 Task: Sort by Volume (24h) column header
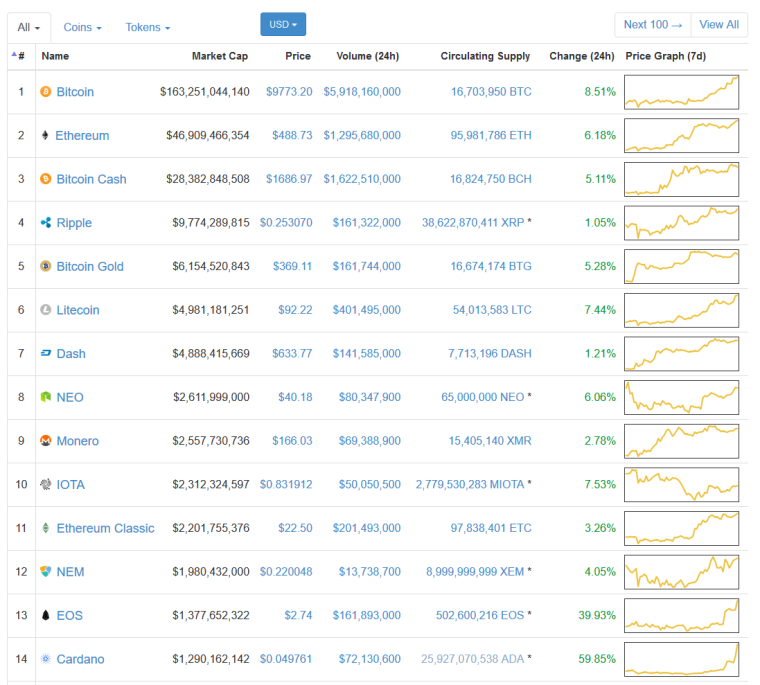pyautogui.click(x=368, y=56)
